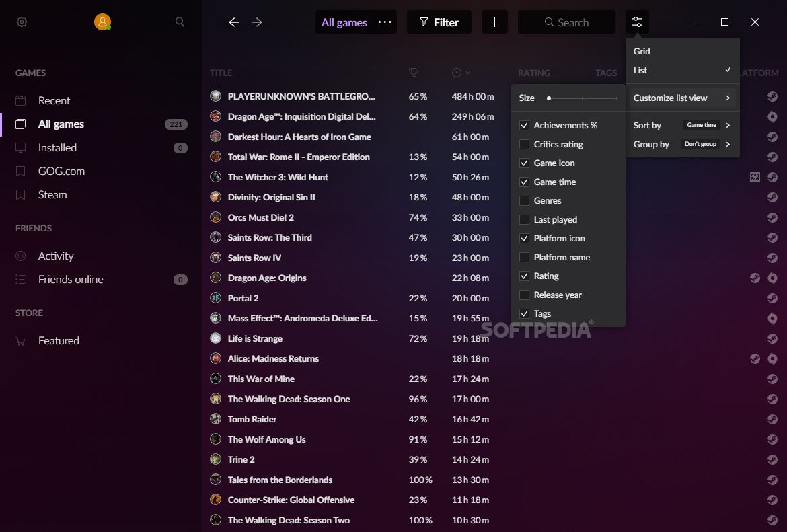The image size is (787, 532).
Task: Click the Steam bookmark icon in sidebar
Action: 21,195
